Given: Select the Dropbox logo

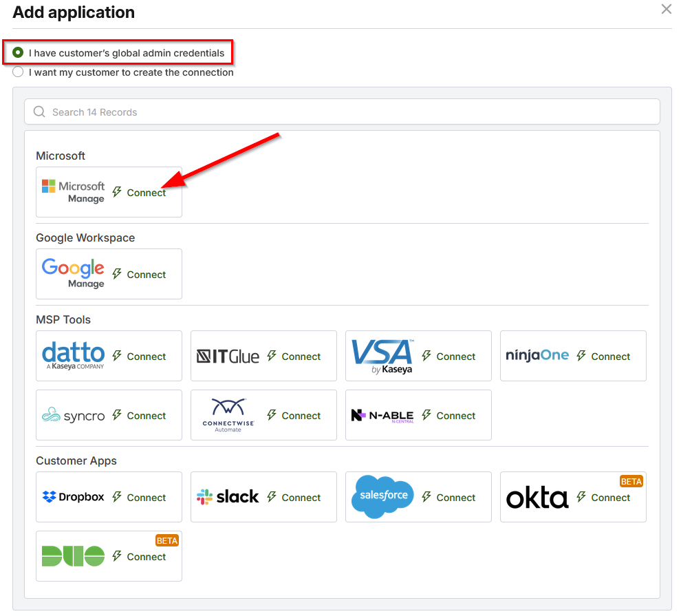Looking at the screenshot, I should [x=73, y=497].
